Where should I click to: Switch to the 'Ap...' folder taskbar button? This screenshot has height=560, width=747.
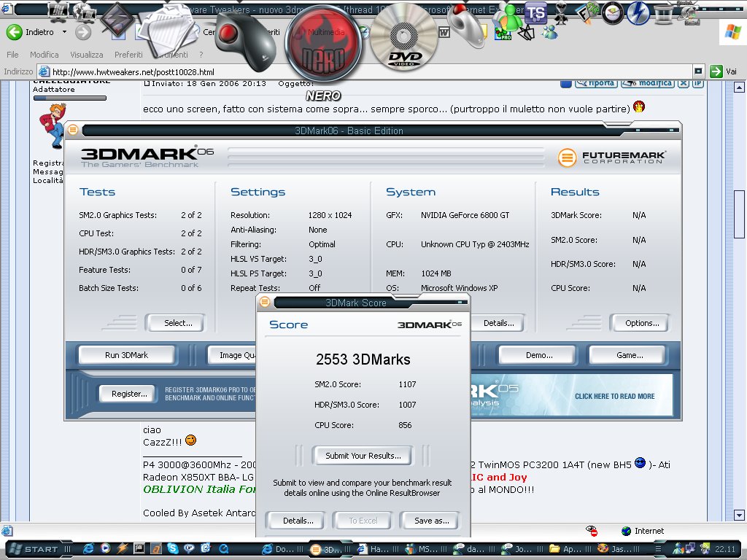(570, 549)
